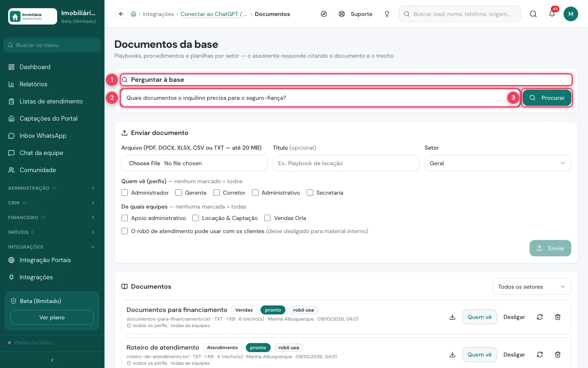Expand the CRM sidebar section
588x368 pixels.
[52, 203]
